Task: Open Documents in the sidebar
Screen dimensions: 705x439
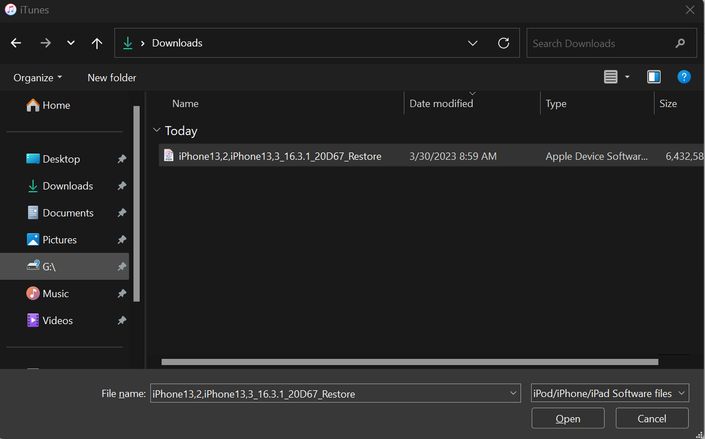Action: click(x=60, y=213)
